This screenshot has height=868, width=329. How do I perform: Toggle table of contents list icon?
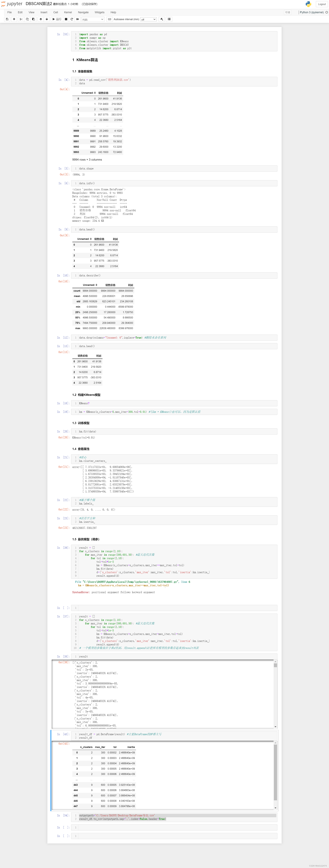169,19
